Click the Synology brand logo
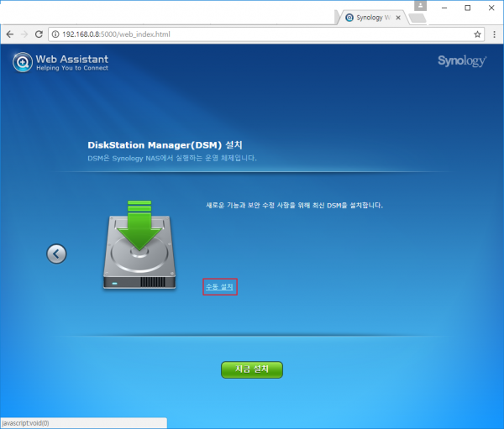The width and height of the screenshot is (504, 429). tap(461, 61)
